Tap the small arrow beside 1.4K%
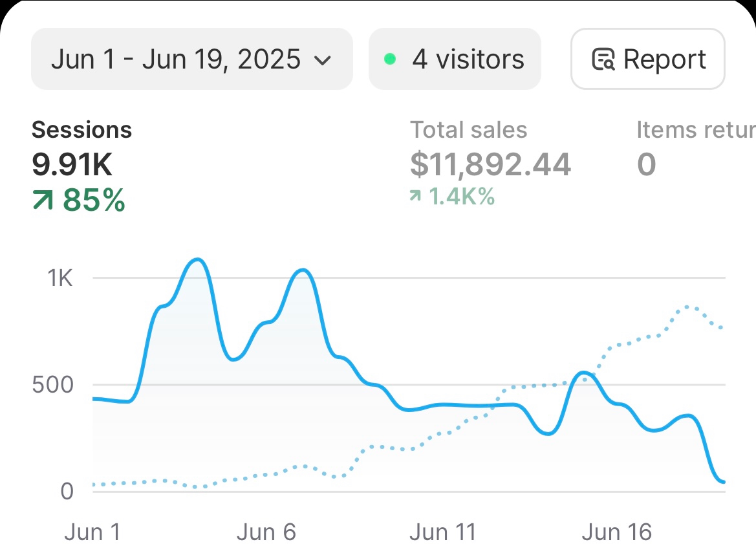 [x=416, y=197]
